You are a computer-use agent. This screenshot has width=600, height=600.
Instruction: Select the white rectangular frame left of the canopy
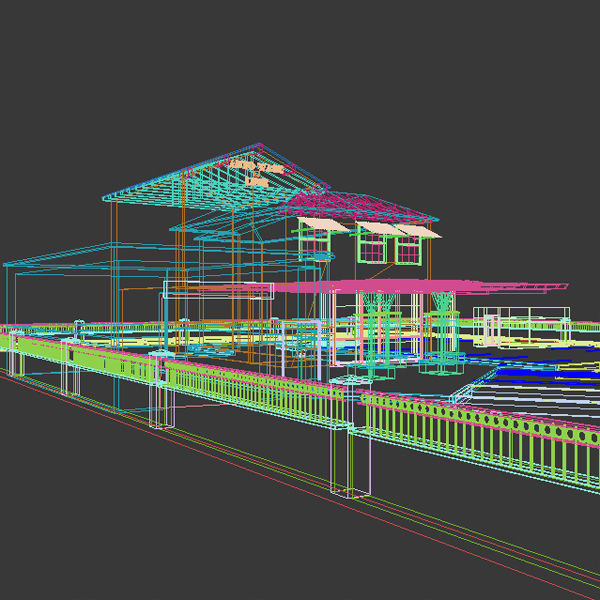[218, 290]
